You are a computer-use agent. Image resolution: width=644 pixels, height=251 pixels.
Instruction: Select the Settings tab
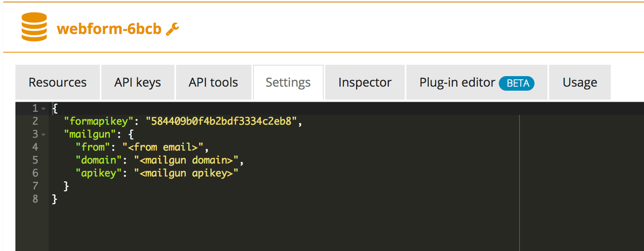288,83
